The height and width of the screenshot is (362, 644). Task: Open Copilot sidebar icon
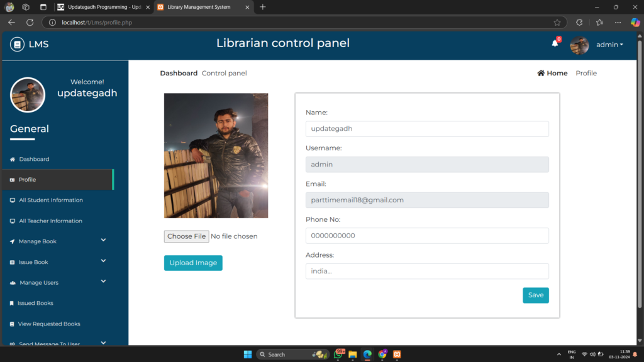[x=635, y=23]
